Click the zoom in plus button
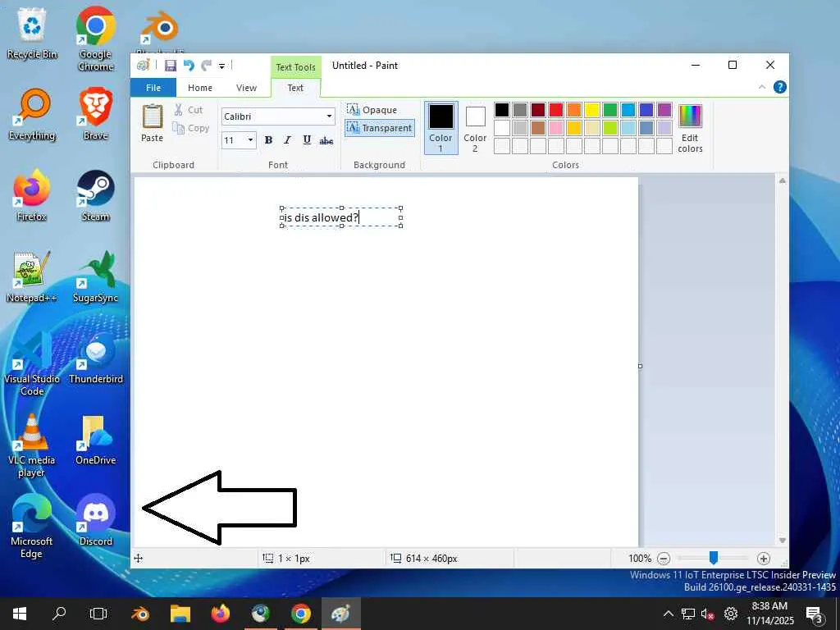 (x=764, y=559)
